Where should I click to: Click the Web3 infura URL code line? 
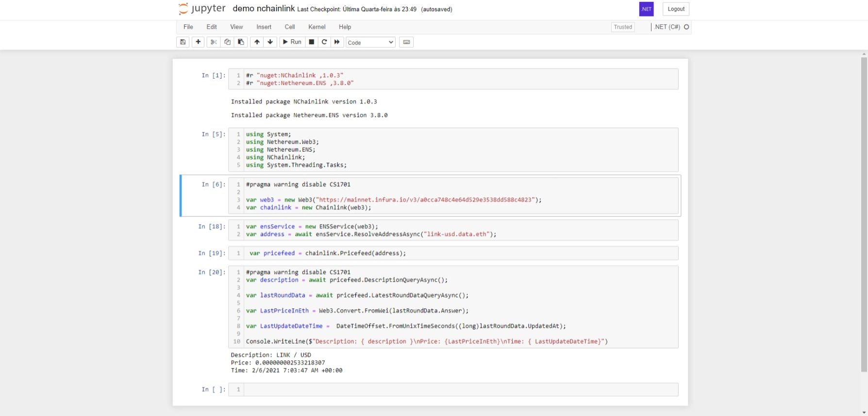pyautogui.click(x=394, y=200)
